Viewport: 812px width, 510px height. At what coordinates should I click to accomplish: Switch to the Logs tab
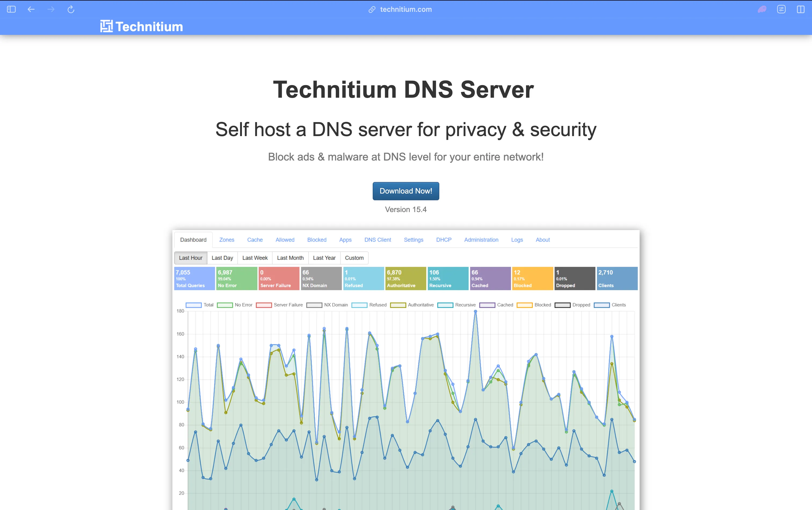[517, 240]
